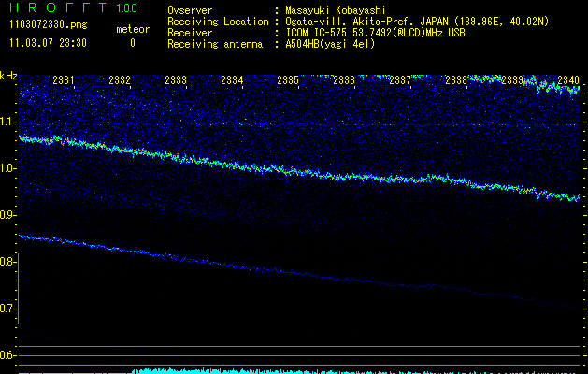Select the 2340 time marker
588x374 pixels.
coord(567,81)
